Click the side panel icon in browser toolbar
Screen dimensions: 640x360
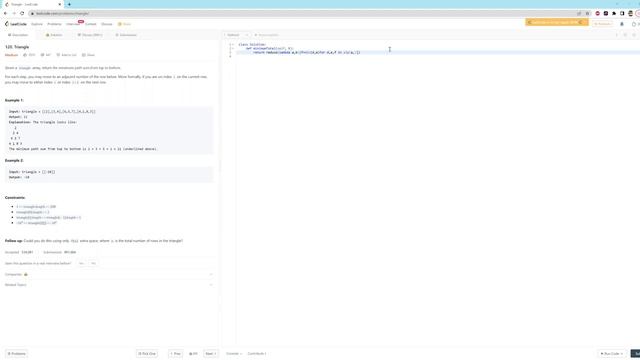tap(622, 13)
